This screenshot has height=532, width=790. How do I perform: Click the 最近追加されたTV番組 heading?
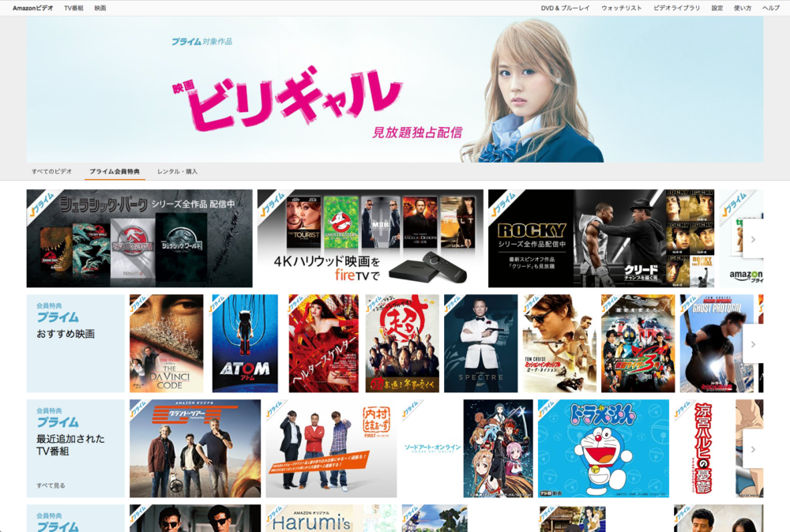[x=70, y=445]
